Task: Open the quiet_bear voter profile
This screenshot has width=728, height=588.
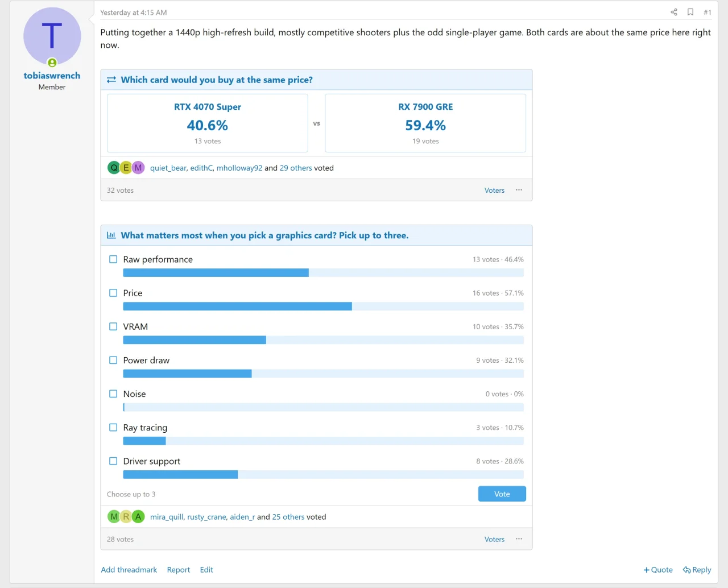Action: tap(168, 168)
